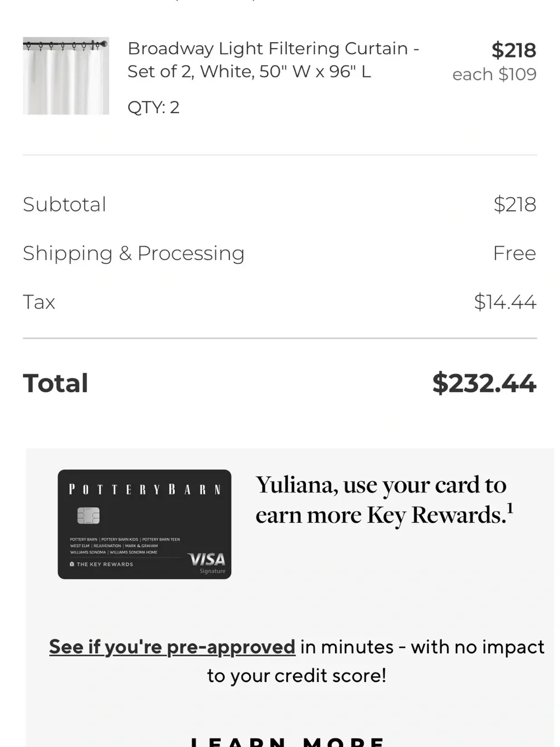Click the each $109 unit price
560x747 pixels.
coord(494,74)
